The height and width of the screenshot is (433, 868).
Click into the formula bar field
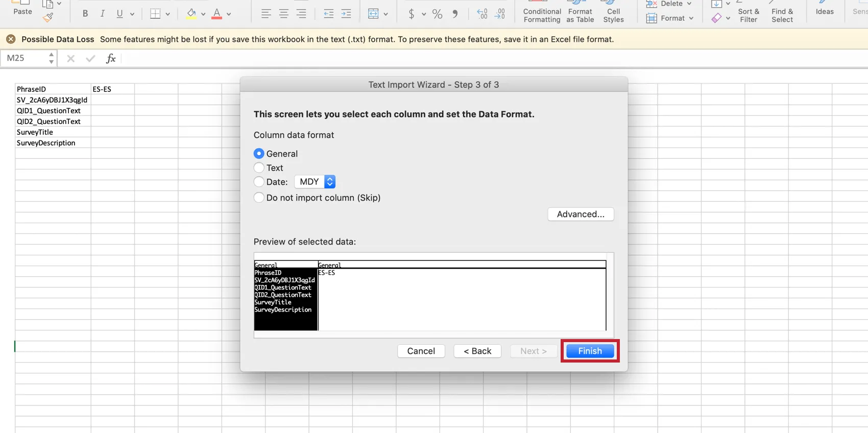(494, 59)
